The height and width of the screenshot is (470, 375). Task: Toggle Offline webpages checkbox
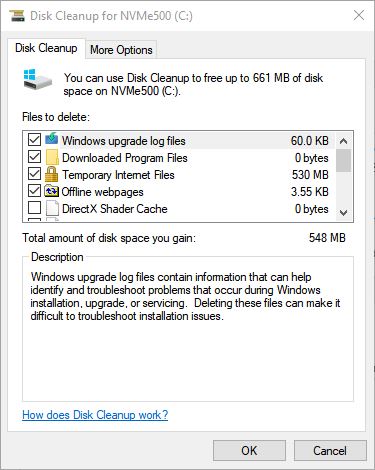pos(35,191)
